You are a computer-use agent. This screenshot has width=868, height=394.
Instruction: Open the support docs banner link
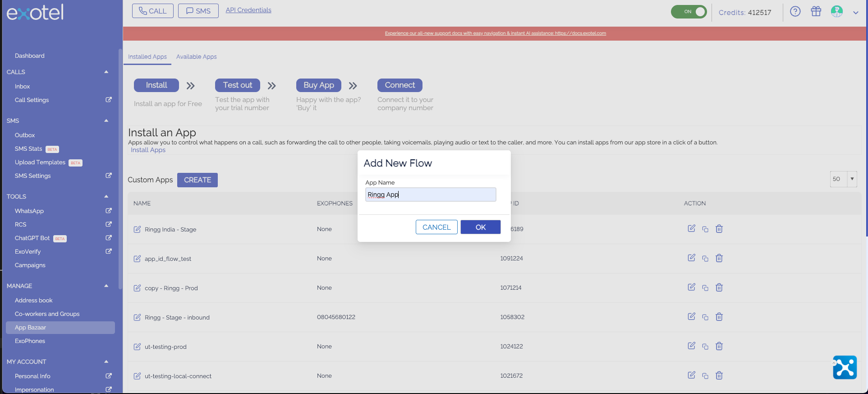[495, 33]
